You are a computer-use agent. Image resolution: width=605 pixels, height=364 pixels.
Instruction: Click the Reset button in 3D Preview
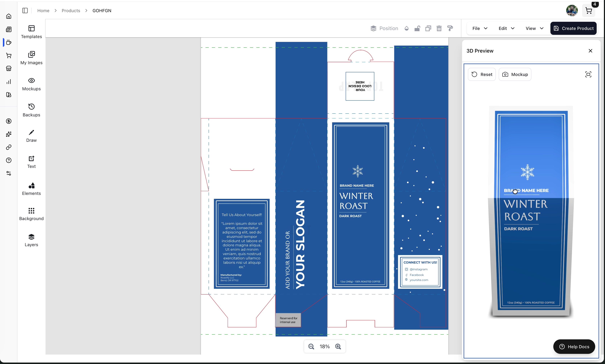click(482, 74)
